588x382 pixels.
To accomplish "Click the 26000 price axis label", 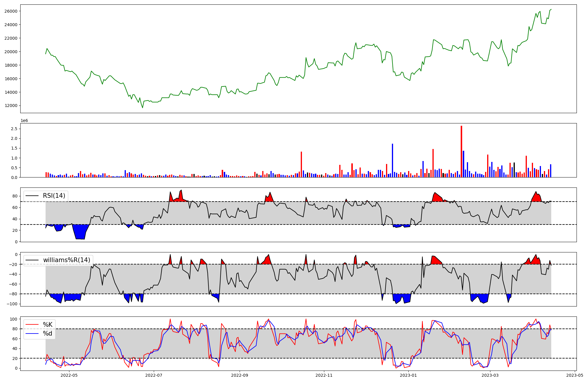I will click(x=11, y=11).
